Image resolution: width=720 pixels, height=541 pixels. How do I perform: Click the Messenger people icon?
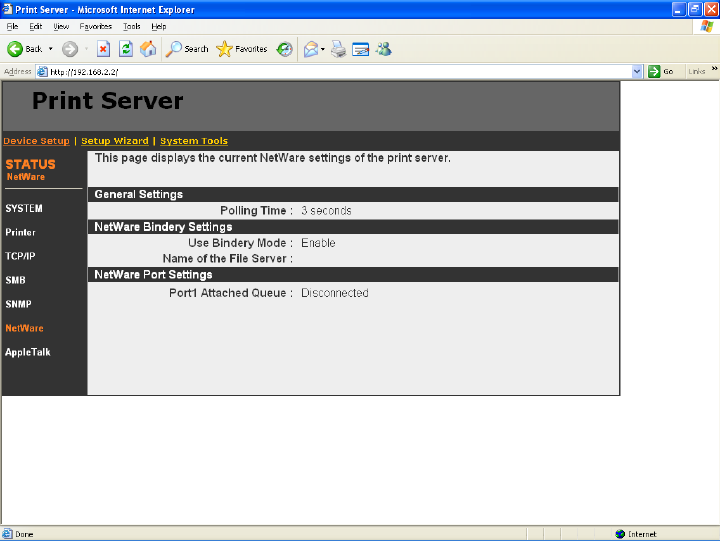tap(383, 49)
